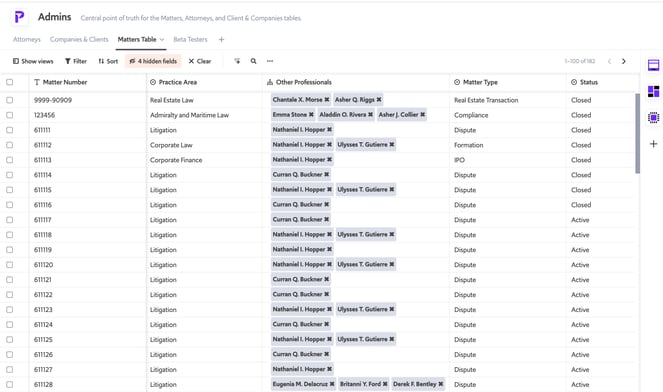
Task: Click the row height icon beside Clear
Action: pyautogui.click(x=237, y=61)
